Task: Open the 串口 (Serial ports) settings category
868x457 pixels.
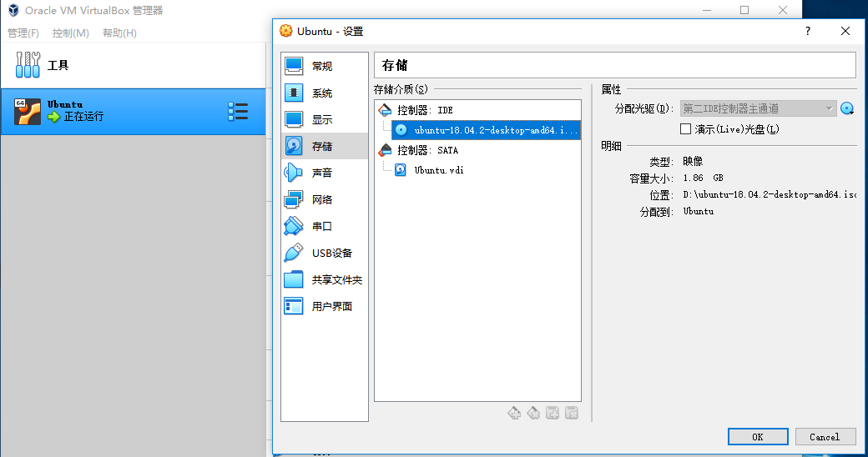Action: [x=325, y=226]
